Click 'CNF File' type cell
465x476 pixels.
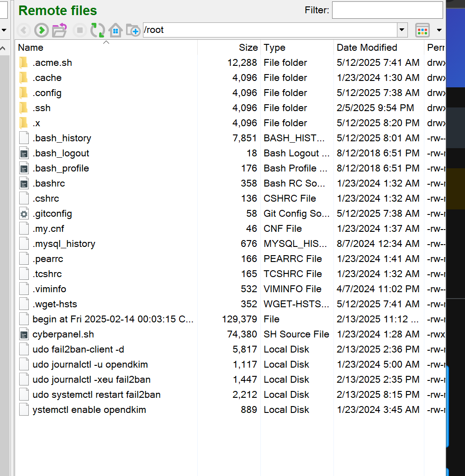point(283,229)
